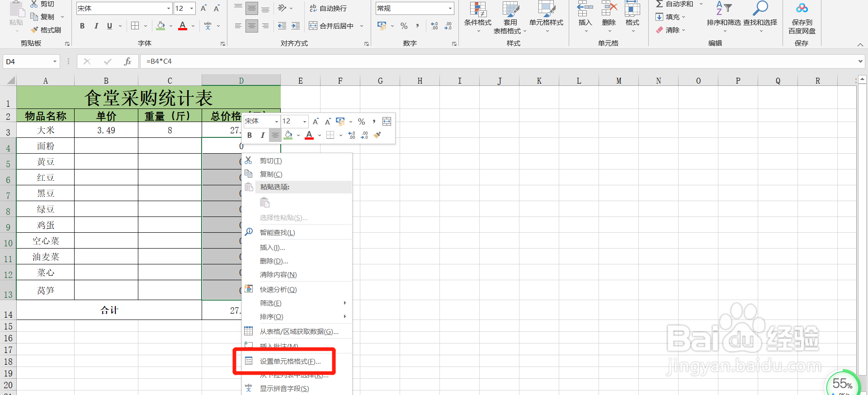
Task: Choose Format Cells (设置单元格格式) in context menu
Action: click(x=290, y=361)
